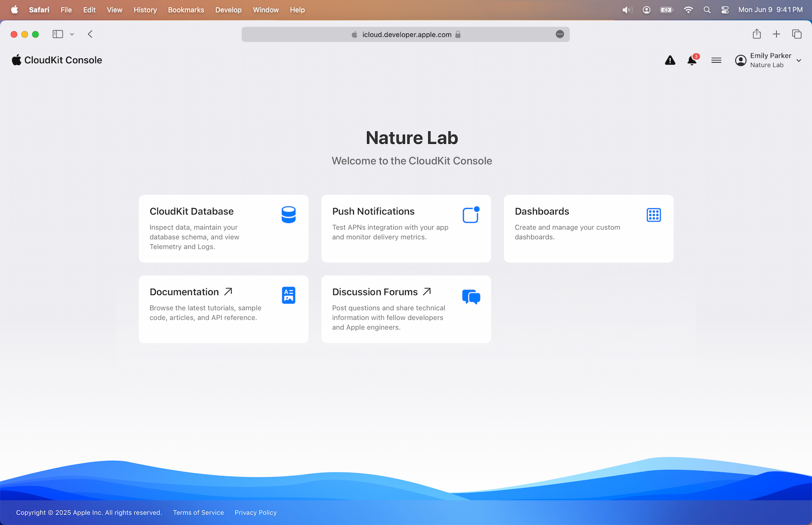Click the Documentation page icon
Image resolution: width=812 pixels, height=525 pixels.
click(288, 295)
